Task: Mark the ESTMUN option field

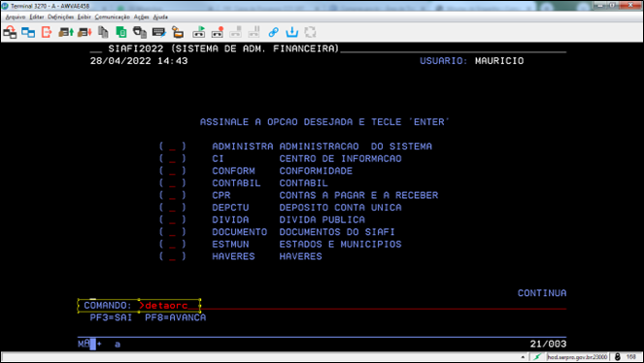Action: click(173, 245)
